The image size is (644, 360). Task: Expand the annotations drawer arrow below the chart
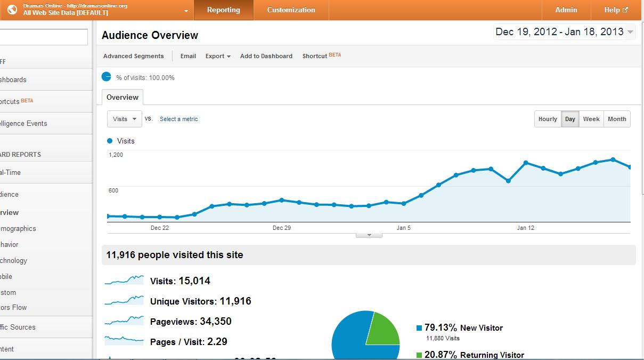[369, 235]
